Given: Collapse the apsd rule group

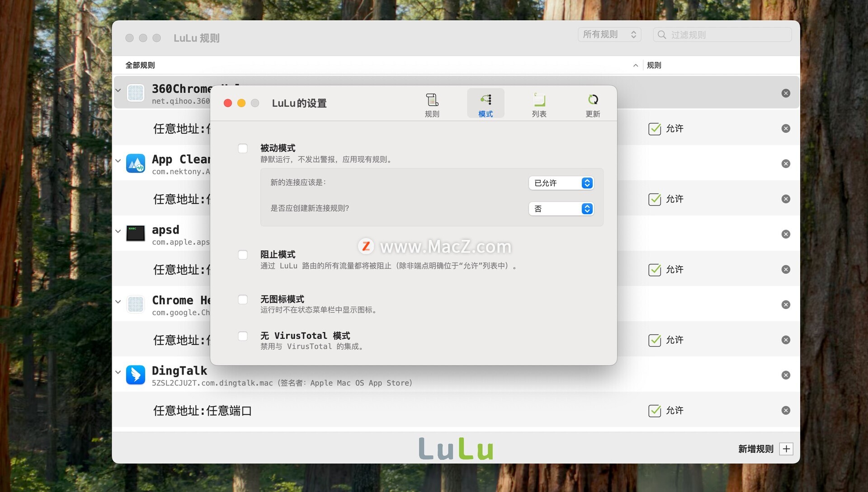Looking at the screenshot, I should (x=118, y=231).
